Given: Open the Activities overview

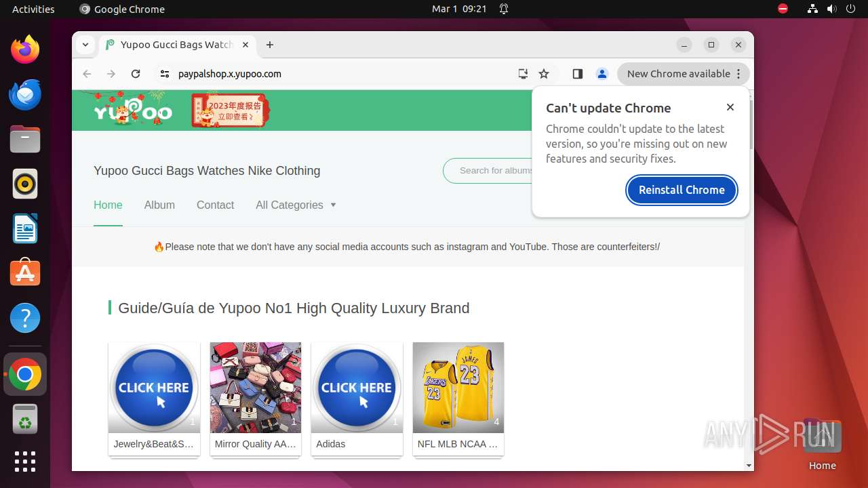Looking at the screenshot, I should coord(33,9).
